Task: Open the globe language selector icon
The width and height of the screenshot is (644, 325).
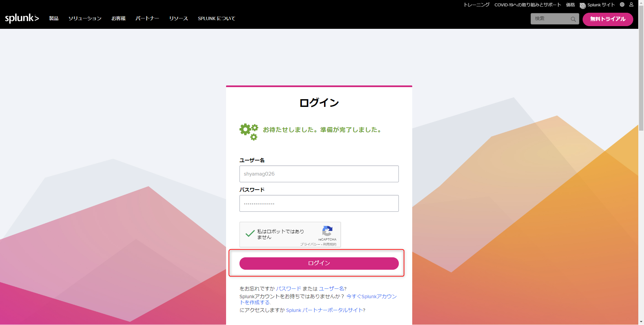Action: [x=622, y=5]
